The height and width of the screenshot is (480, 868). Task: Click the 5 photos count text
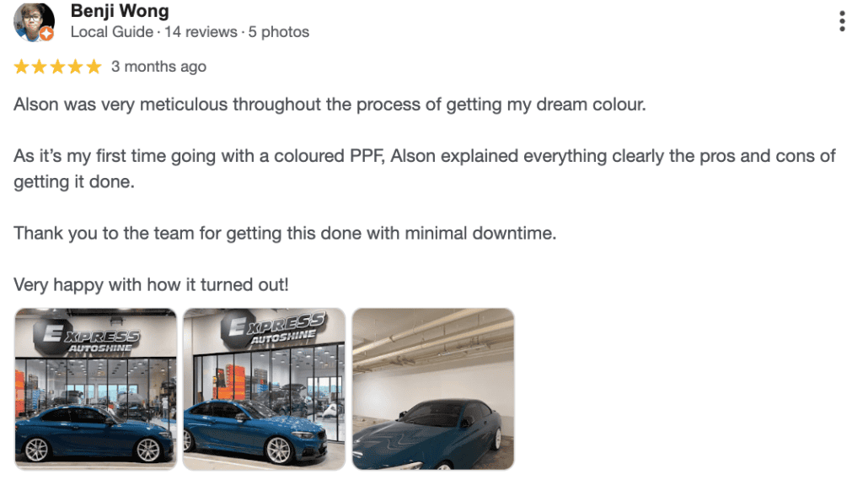(278, 32)
